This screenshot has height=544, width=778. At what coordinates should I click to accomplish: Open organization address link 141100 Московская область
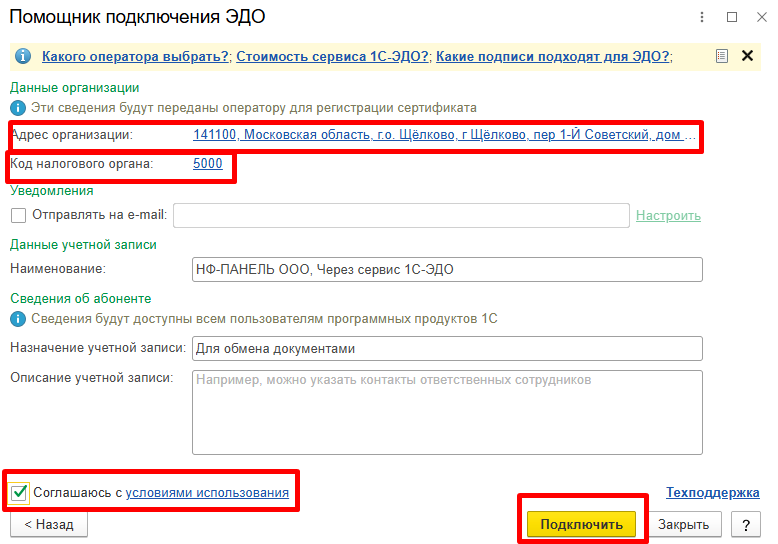point(444,135)
